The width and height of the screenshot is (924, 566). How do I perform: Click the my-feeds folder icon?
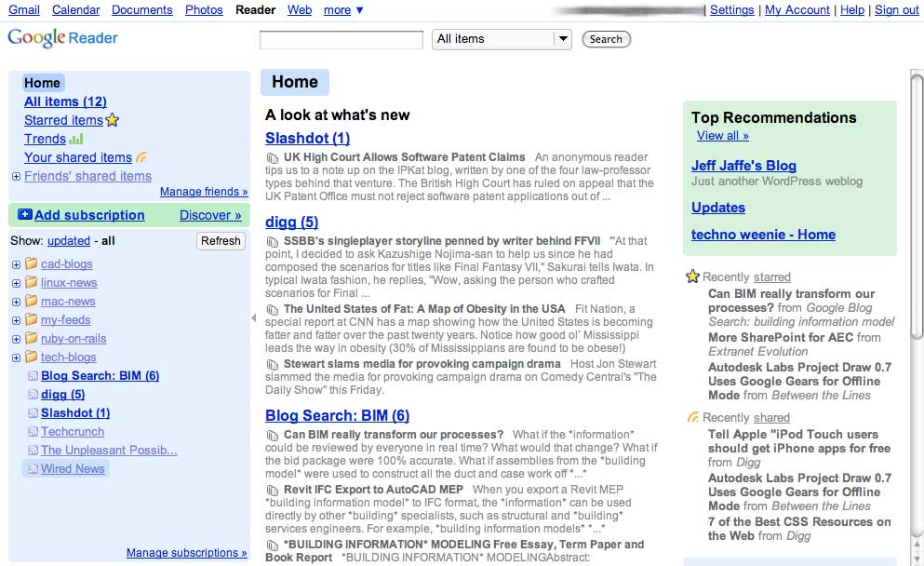[32, 319]
